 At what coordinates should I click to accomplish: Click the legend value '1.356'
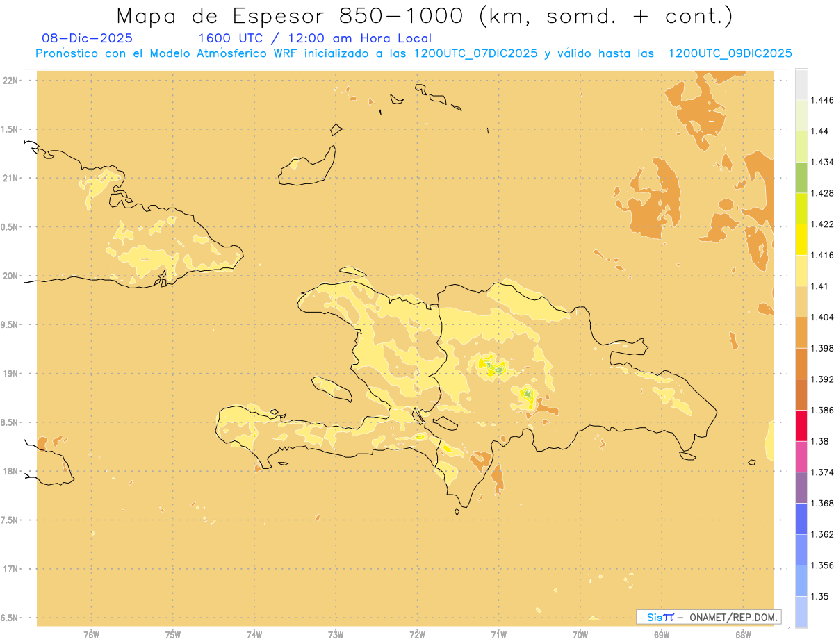coord(823,565)
